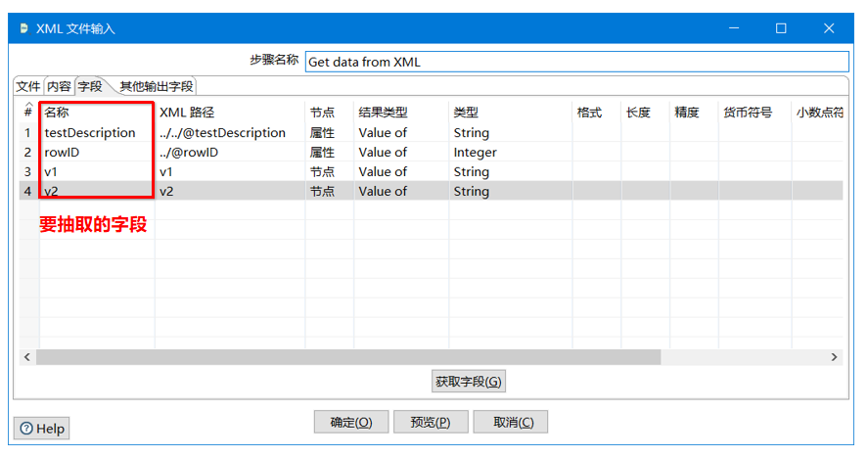The width and height of the screenshot is (868, 457).
Task: Click the ../../@testDescription path cell
Action: [230, 133]
